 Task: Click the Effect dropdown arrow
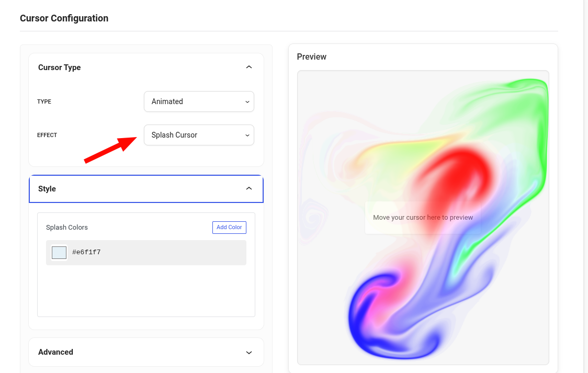tap(247, 135)
